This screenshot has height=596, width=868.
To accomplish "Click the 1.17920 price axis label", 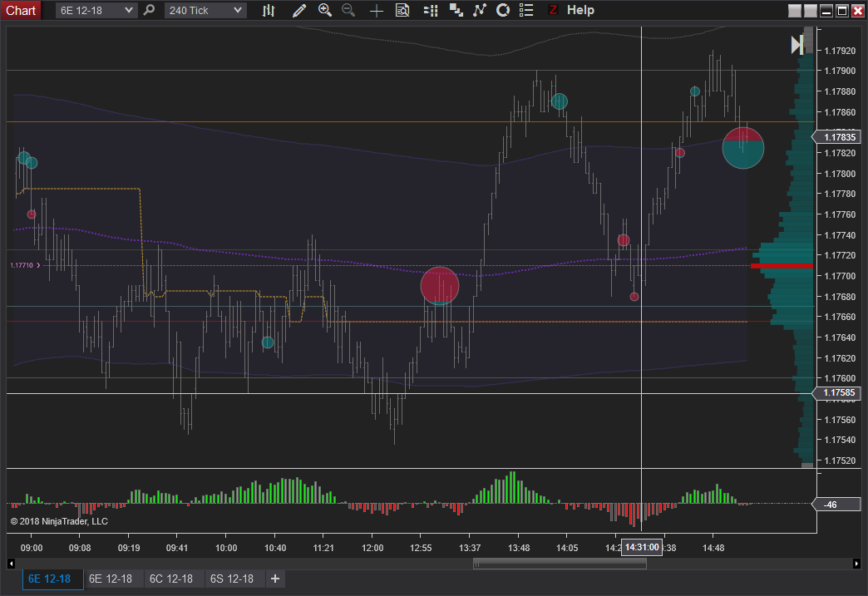I will pos(840,51).
